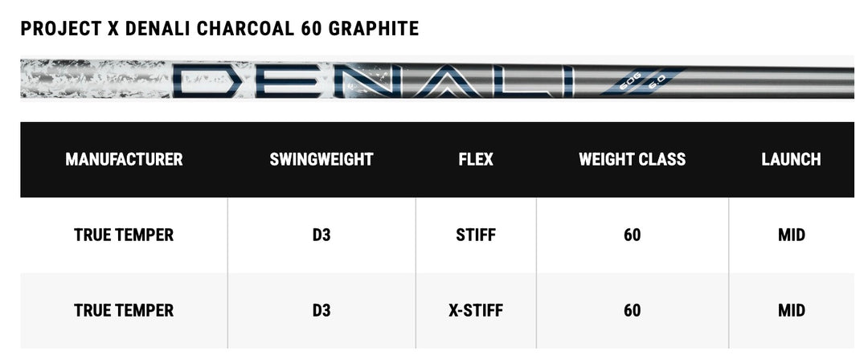Click the Weight Class column header
The image size is (868, 364).
tap(633, 159)
